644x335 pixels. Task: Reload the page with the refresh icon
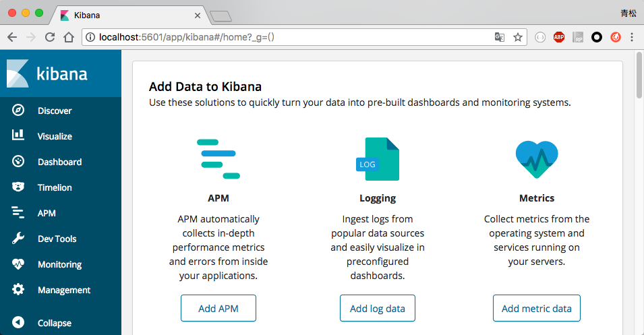pyautogui.click(x=50, y=37)
